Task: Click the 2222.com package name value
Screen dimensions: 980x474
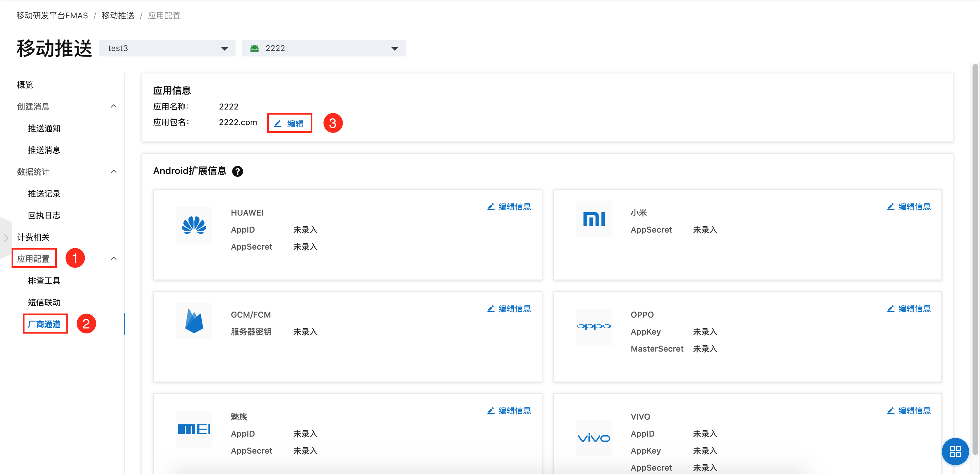Action: tap(238, 122)
